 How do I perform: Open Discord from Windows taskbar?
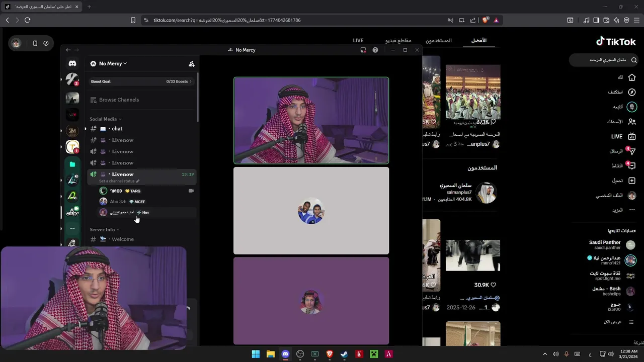[x=285, y=354]
